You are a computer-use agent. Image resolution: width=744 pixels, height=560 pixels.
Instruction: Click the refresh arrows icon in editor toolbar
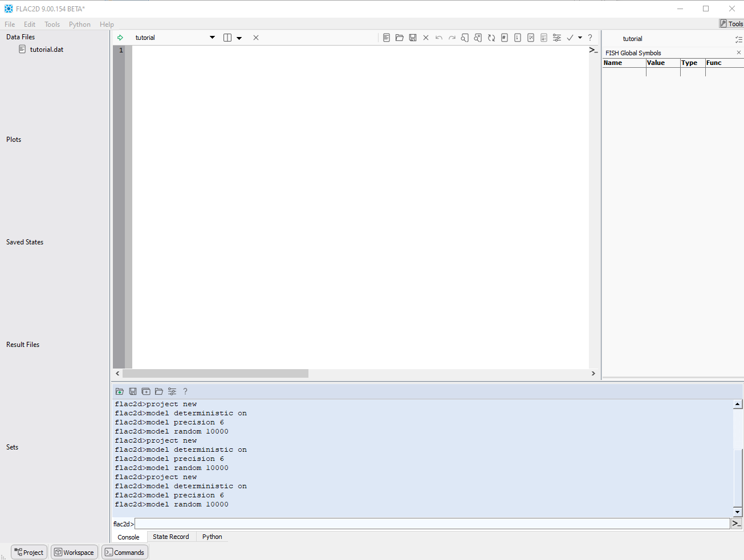(x=491, y=38)
